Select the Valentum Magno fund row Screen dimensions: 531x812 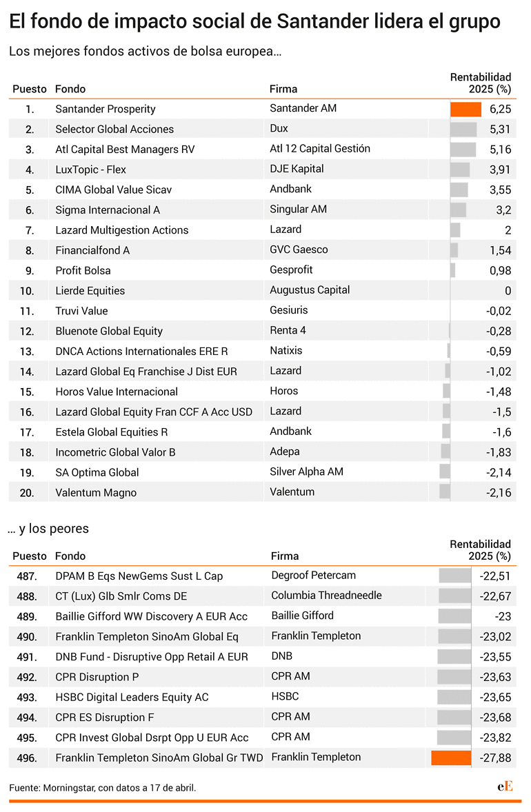tap(262, 492)
